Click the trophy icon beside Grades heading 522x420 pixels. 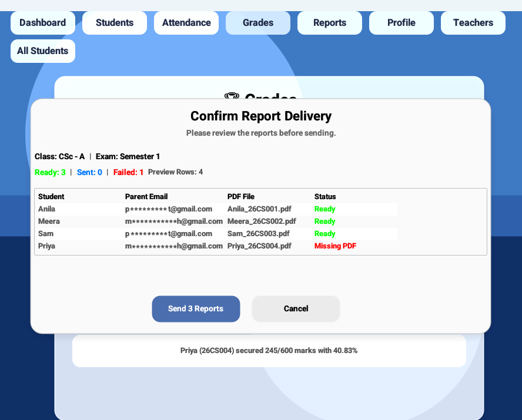pos(232,96)
